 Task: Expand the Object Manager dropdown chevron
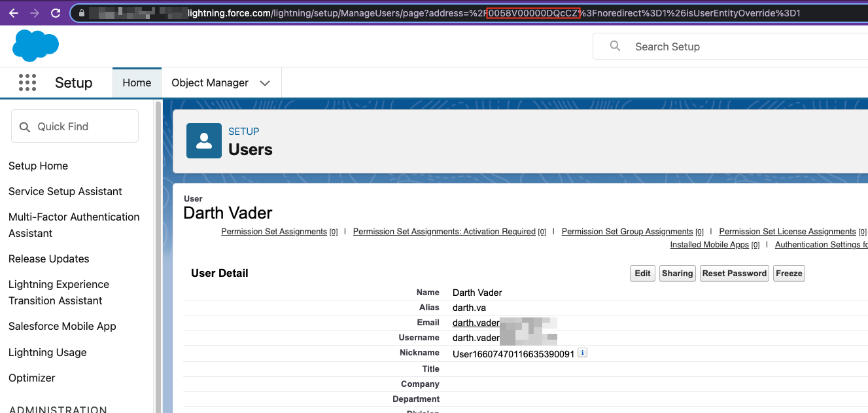pyautogui.click(x=265, y=83)
